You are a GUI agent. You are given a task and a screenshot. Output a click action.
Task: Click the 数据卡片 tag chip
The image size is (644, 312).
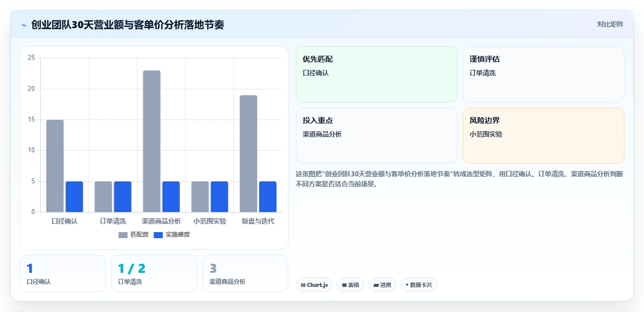click(x=419, y=285)
